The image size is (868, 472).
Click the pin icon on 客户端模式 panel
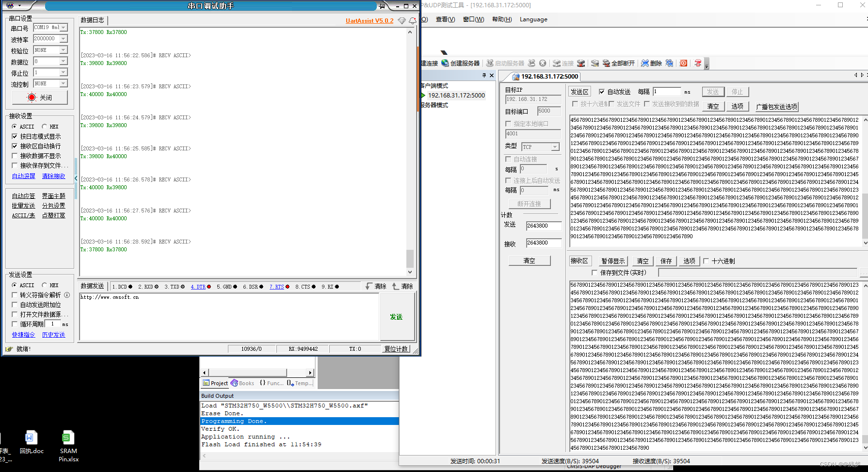click(483, 75)
